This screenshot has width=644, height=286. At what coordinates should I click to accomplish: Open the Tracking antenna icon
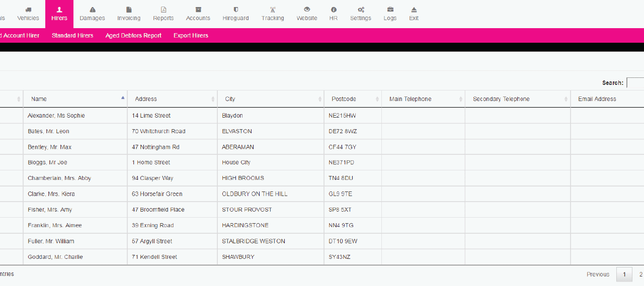click(273, 10)
